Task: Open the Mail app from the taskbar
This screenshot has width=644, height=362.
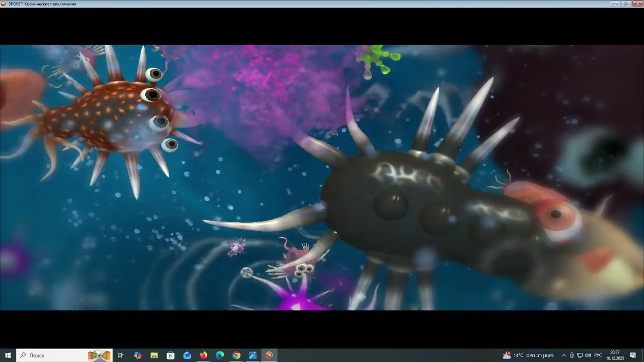Action: pos(187,355)
